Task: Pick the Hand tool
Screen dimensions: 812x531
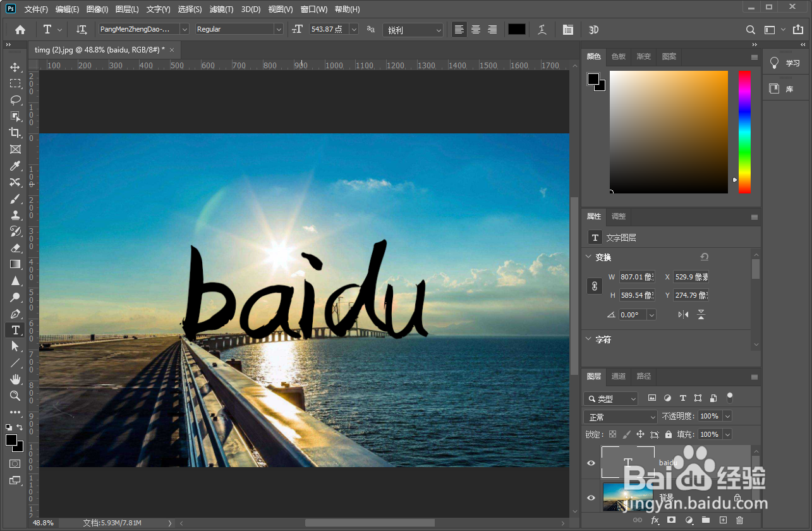Action: coord(15,379)
